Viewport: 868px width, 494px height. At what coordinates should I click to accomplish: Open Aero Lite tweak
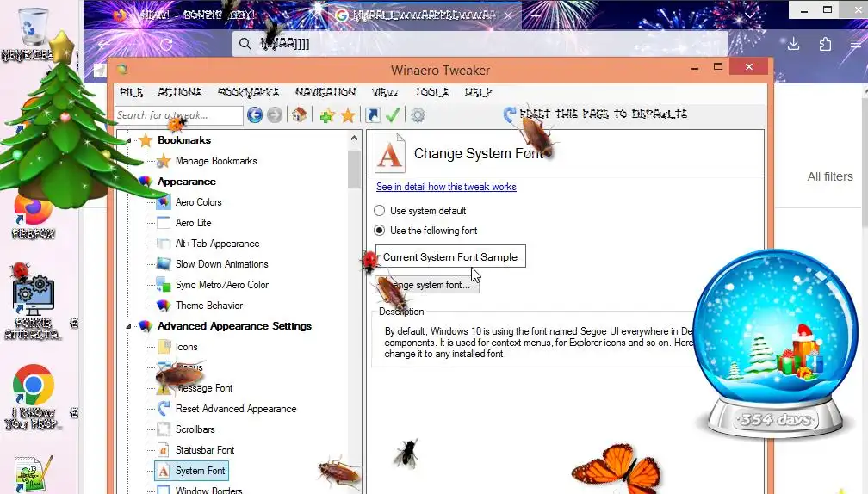(x=193, y=223)
